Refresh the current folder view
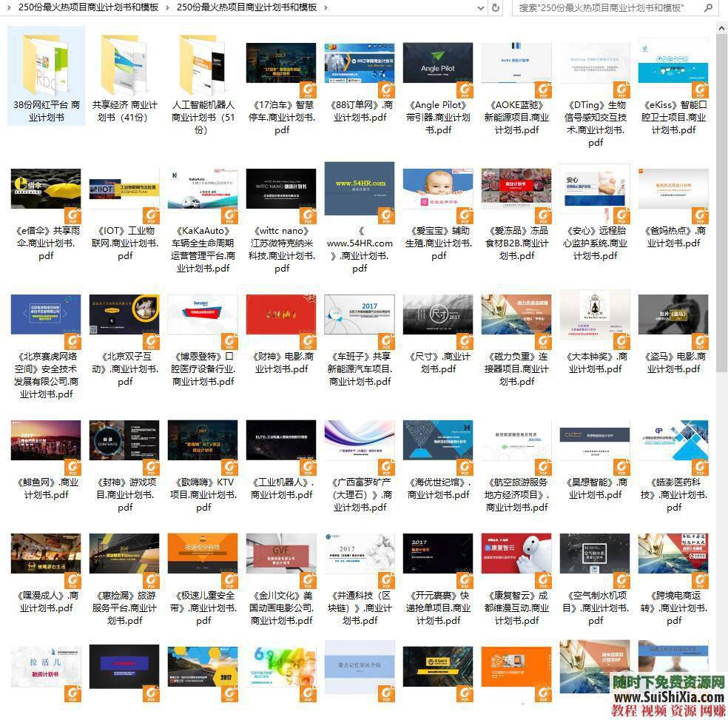Screen dimensions: 728x720 [496, 8]
